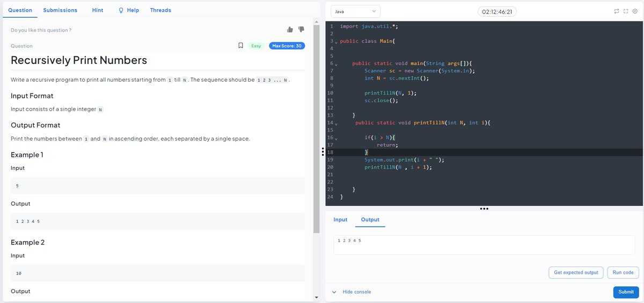This screenshot has width=644, height=303.
Task: Click the thumbs down dislike icon
Action: coord(301,30)
